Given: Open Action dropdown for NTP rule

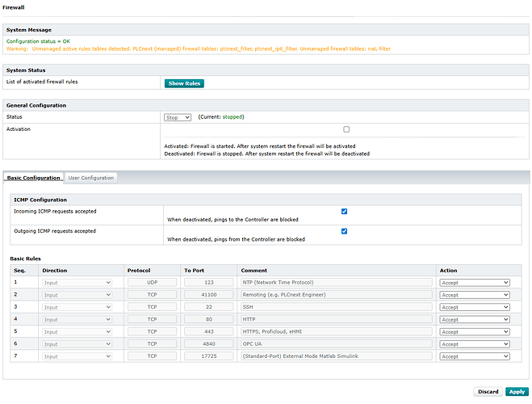Looking at the screenshot, I should point(474,283).
